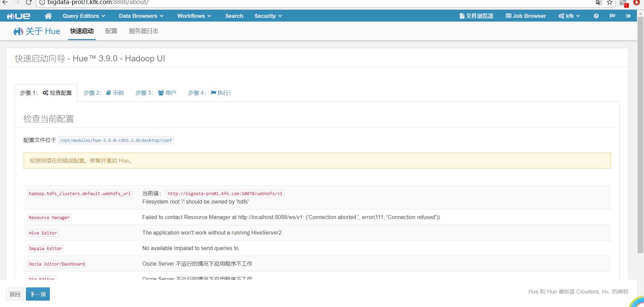Open the Security dropdown menu
Screen dimensions: 644x307
point(268,16)
